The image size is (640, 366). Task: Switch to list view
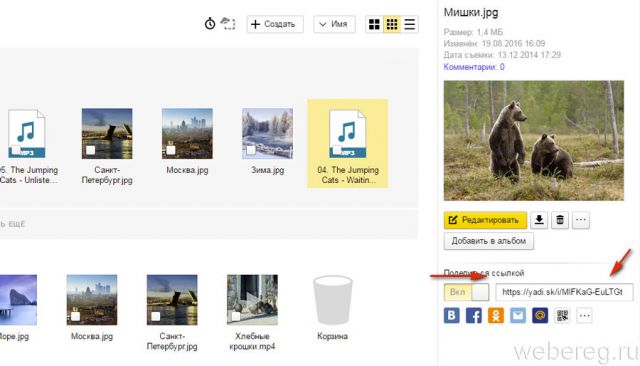(409, 24)
